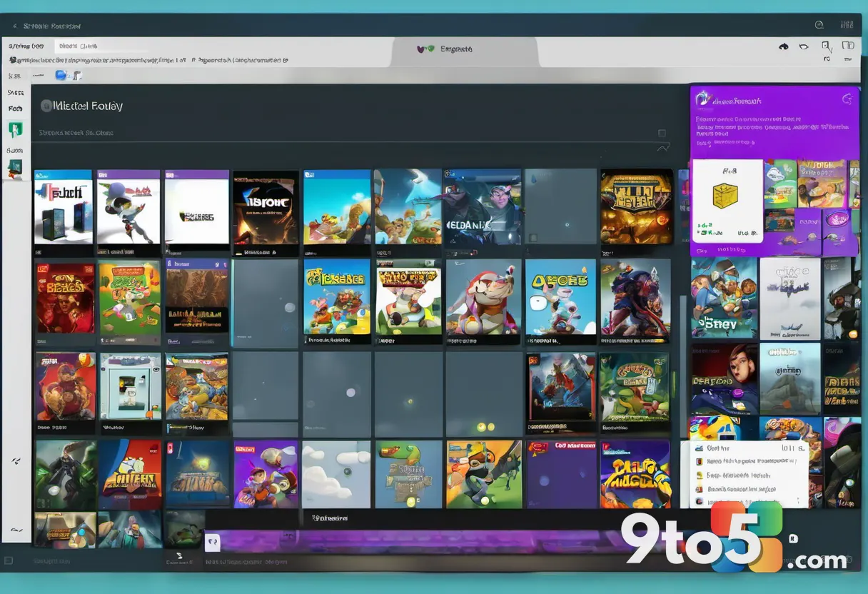This screenshot has width=868, height=594.
Task: Open the yellow cube card in the purple panel
Action: [727, 201]
